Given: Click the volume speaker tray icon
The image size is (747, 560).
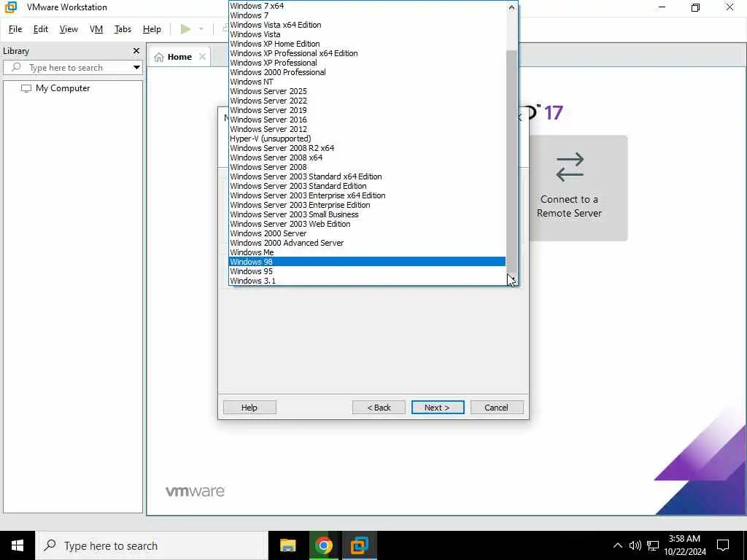Looking at the screenshot, I should click(635, 545).
